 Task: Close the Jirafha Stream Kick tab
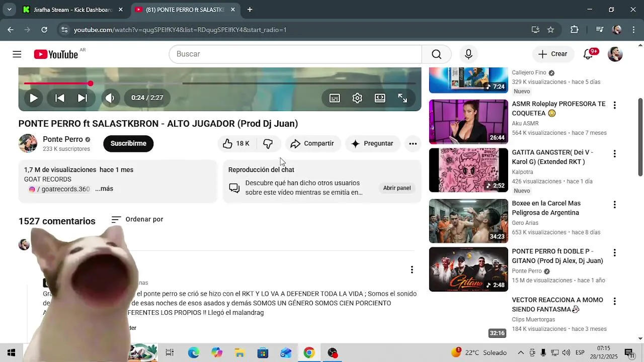pos(121,10)
